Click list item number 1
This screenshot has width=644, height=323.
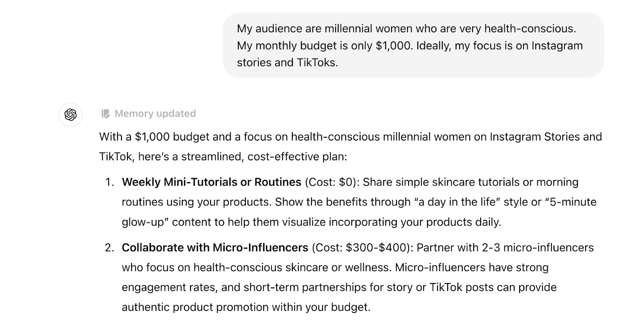pos(109,182)
